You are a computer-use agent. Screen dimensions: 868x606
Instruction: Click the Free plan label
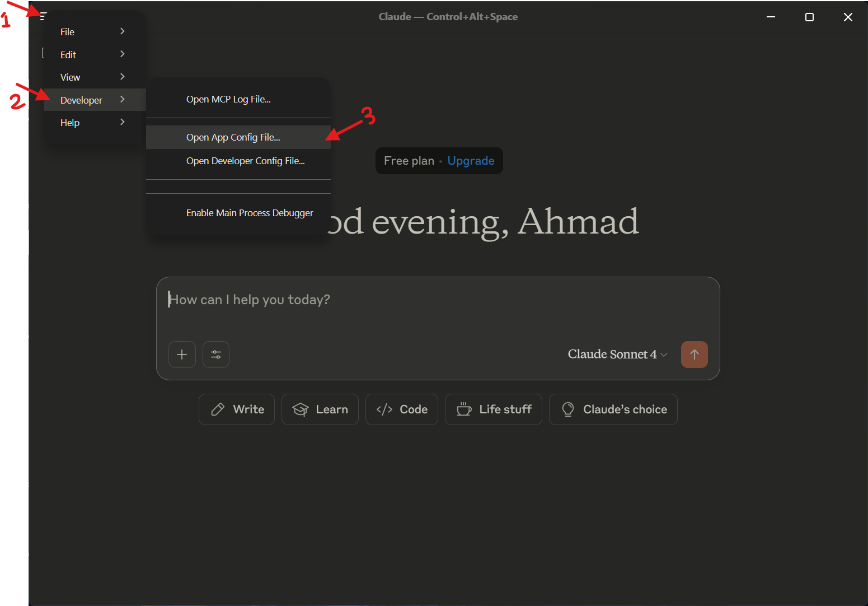coord(409,161)
